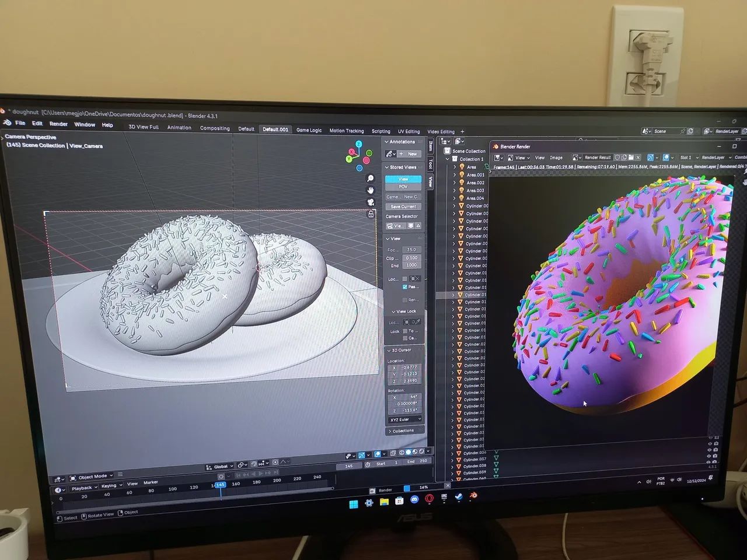This screenshot has height=560, width=747.
Task: Switch to the UV Editing workspace tab
Action: 409,131
